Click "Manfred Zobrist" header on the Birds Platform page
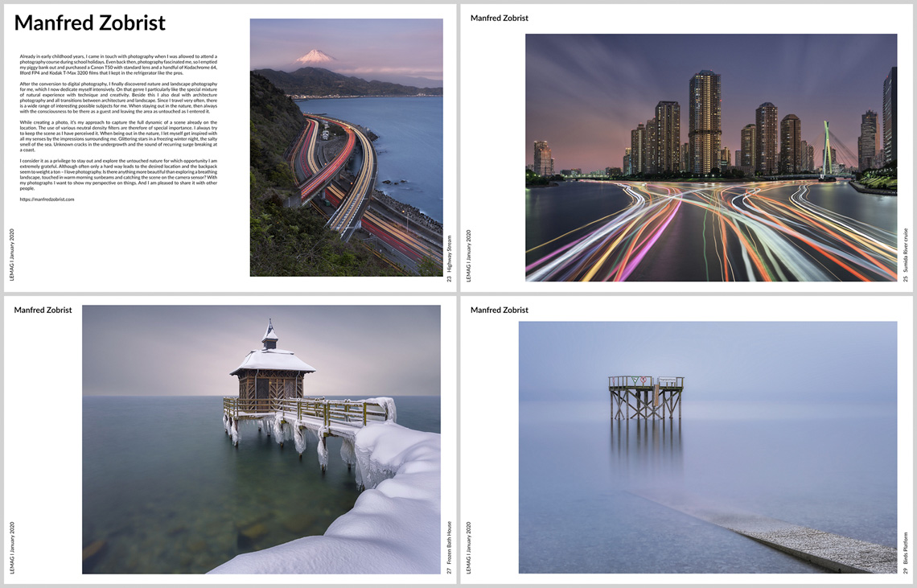The width and height of the screenshot is (917, 588). 500,310
